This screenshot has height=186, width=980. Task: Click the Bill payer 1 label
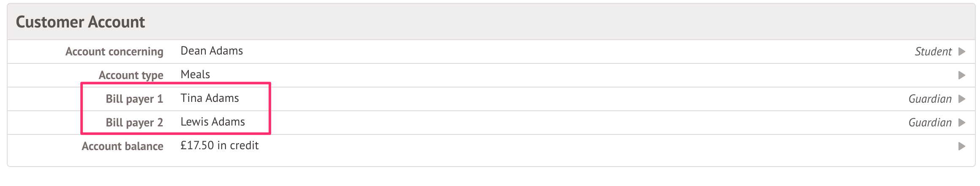pos(134,99)
